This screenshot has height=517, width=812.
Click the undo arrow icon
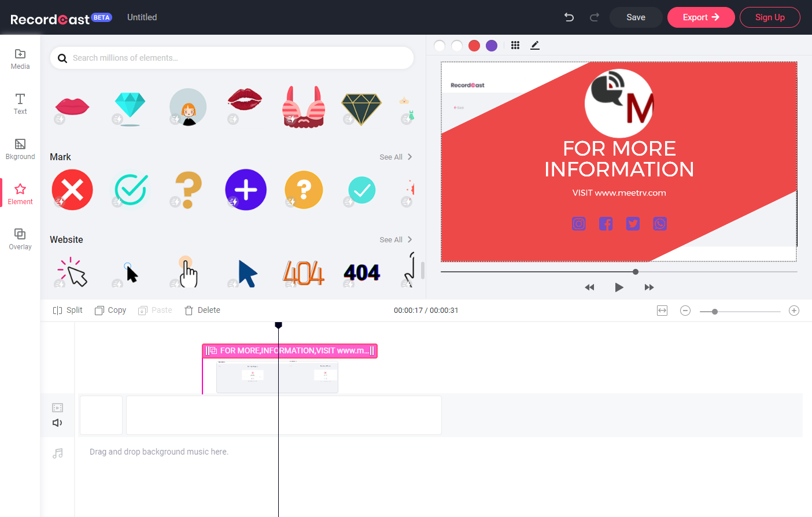[x=569, y=17]
